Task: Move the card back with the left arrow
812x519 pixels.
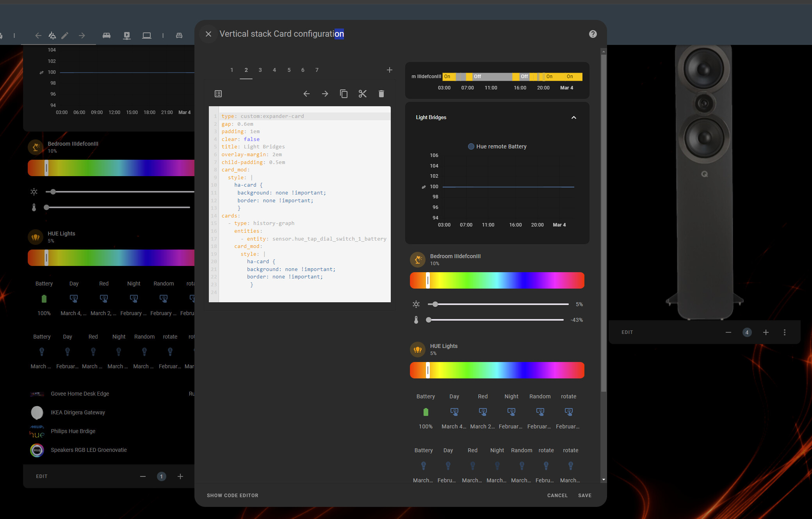Action: tap(306, 94)
